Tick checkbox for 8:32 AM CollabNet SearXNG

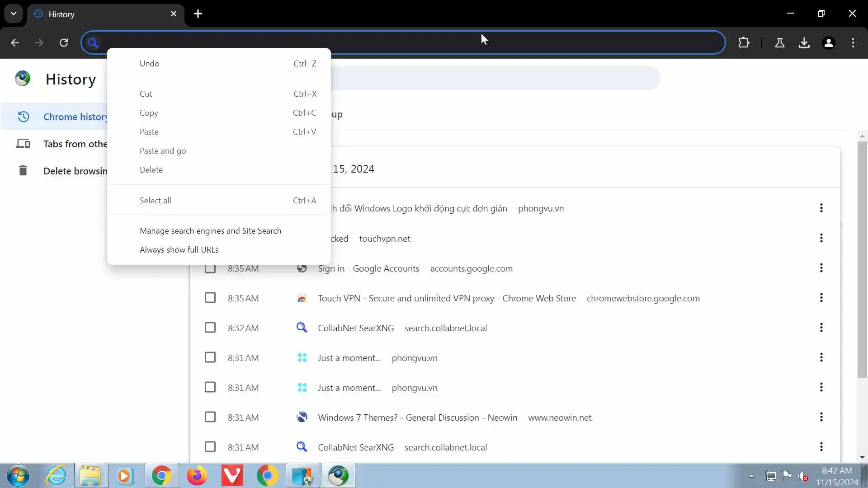210,328
